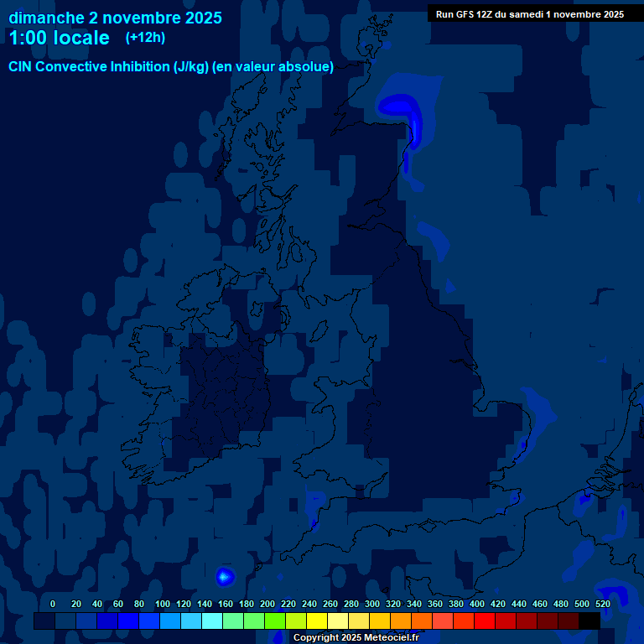The image size is (644, 644).
Task: Click the legend label '0'
Action: [x=53, y=604]
